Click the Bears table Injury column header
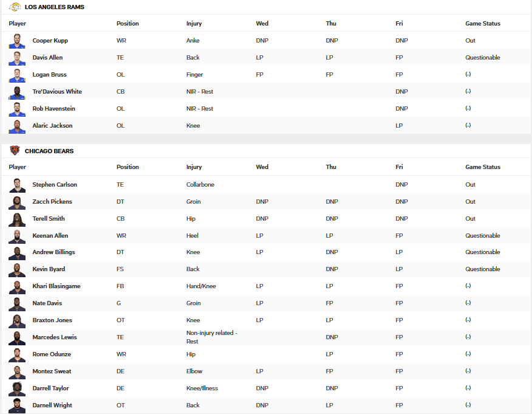The width and height of the screenshot is (532, 414). pyautogui.click(x=194, y=167)
